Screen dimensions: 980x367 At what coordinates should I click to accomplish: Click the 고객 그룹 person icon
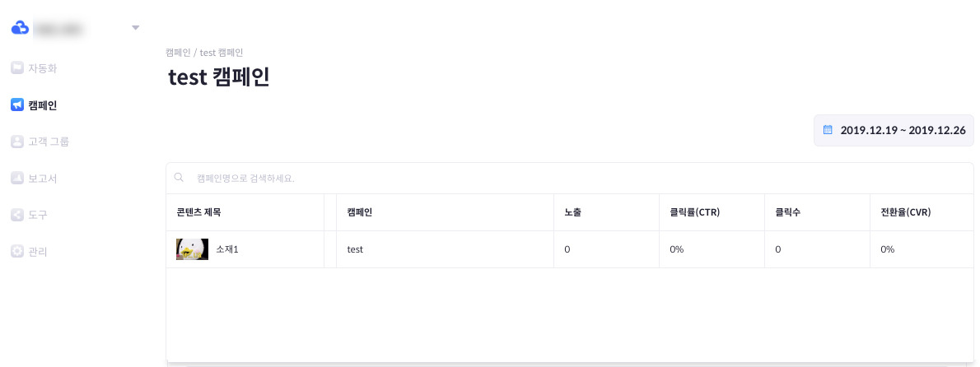16,142
